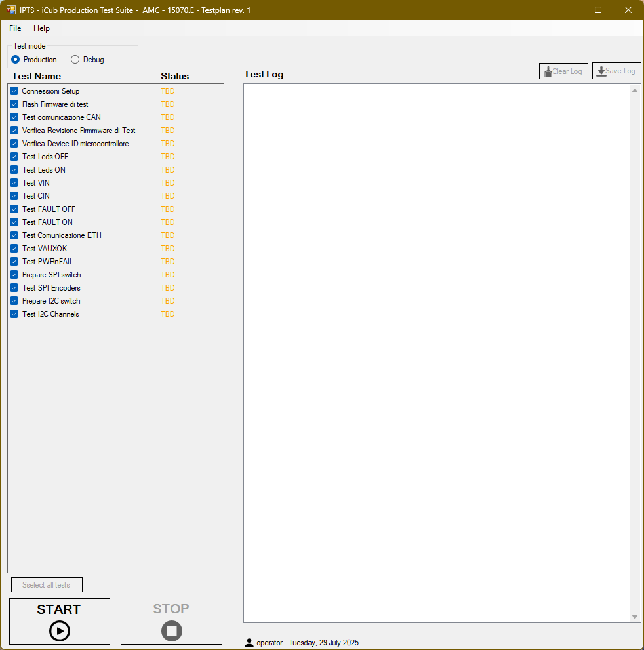
Task: Click the START button
Action: click(x=60, y=621)
